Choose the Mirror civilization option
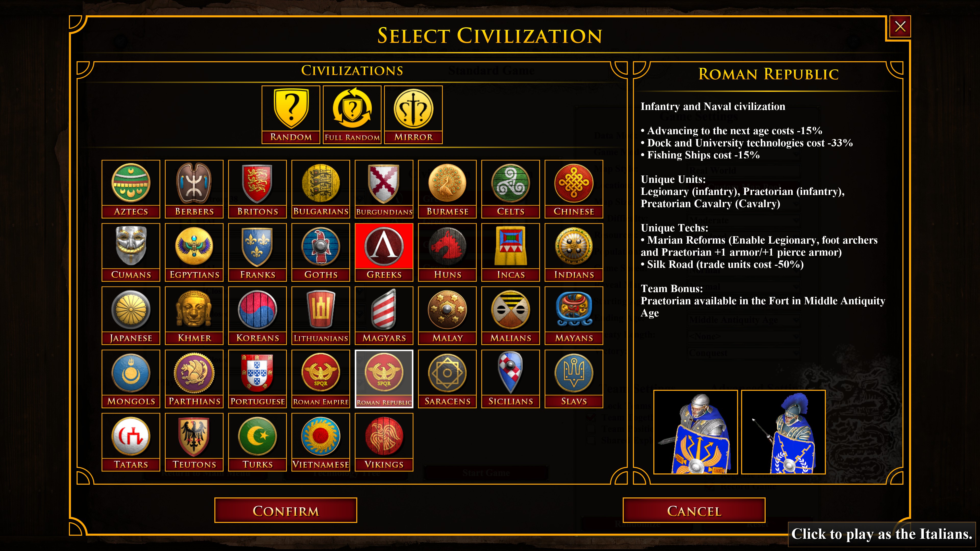This screenshot has width=980, height=551. 413,115
